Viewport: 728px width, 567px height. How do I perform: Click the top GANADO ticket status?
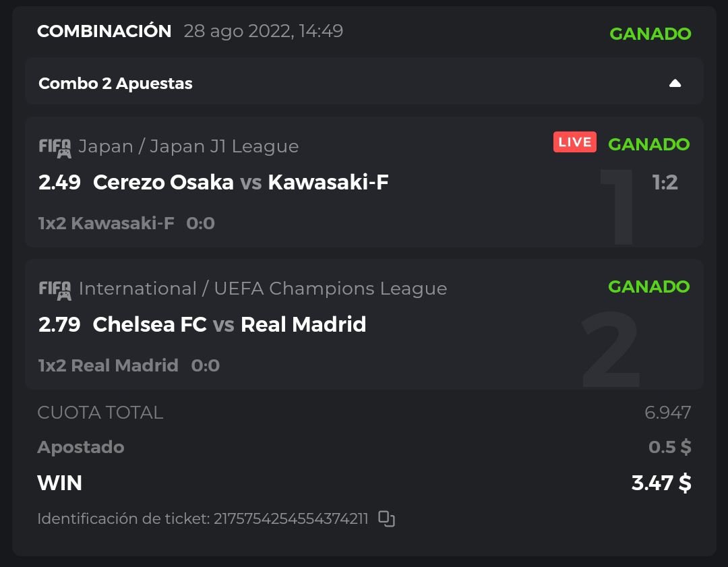[650, 34]
